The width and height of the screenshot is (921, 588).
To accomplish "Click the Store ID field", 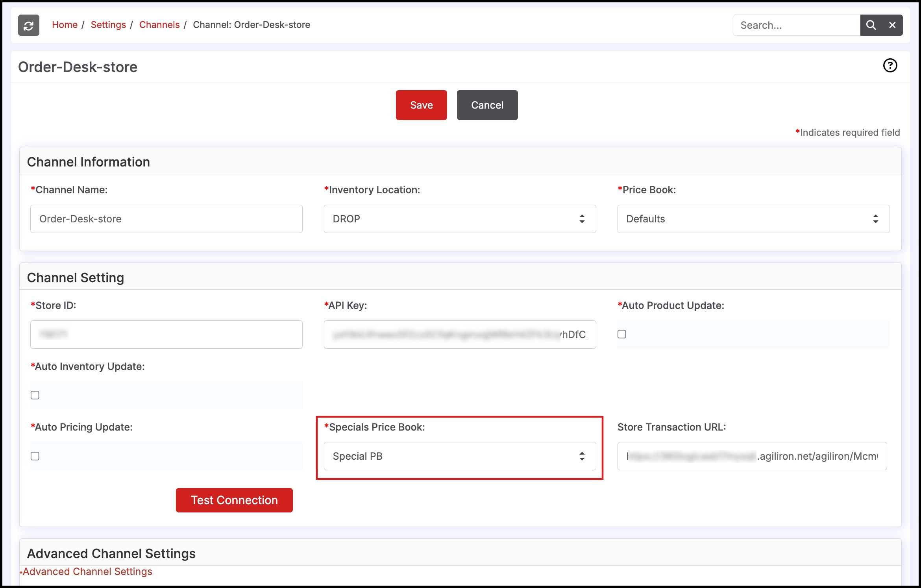I will (x=166, y=335).
